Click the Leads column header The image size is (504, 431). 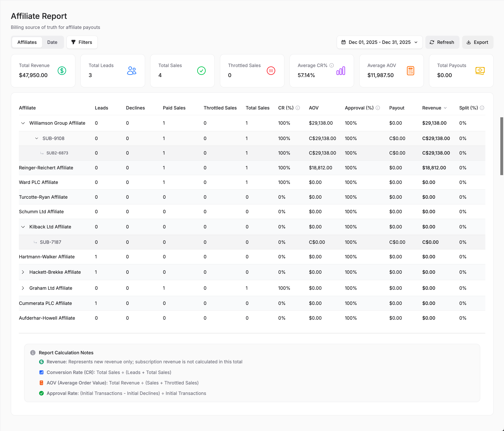point(101,108)
